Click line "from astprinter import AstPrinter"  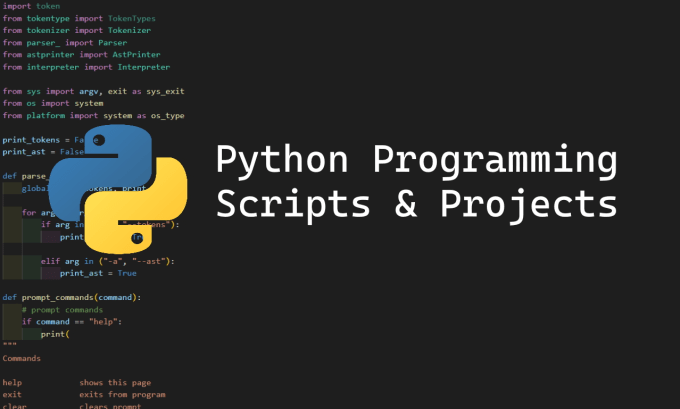click(82, 55)
